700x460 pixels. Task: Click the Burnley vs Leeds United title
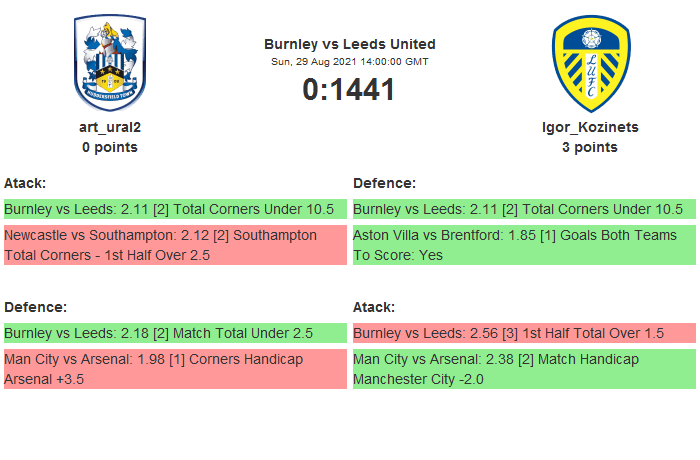click(x=350, y=44)
